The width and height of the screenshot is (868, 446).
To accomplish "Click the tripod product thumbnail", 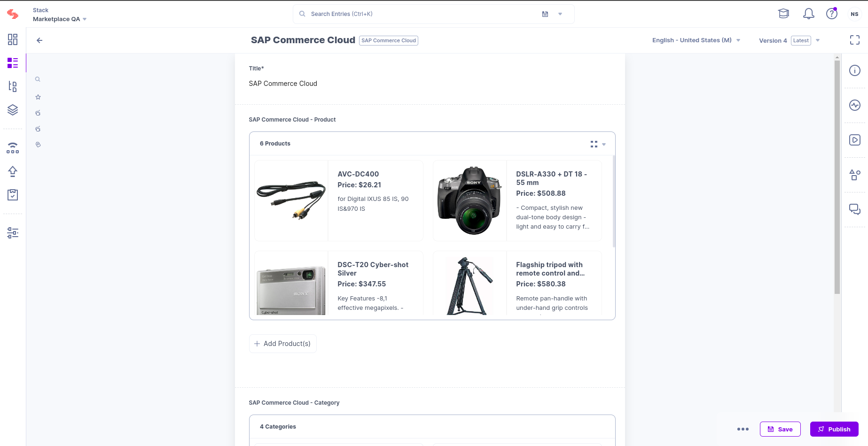I will (470, 285).
